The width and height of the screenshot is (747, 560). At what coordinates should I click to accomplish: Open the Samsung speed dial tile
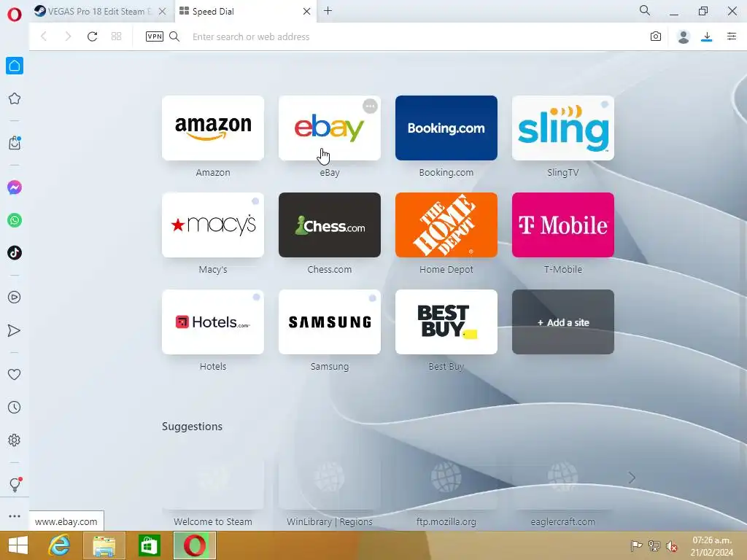tap(330, 322)
